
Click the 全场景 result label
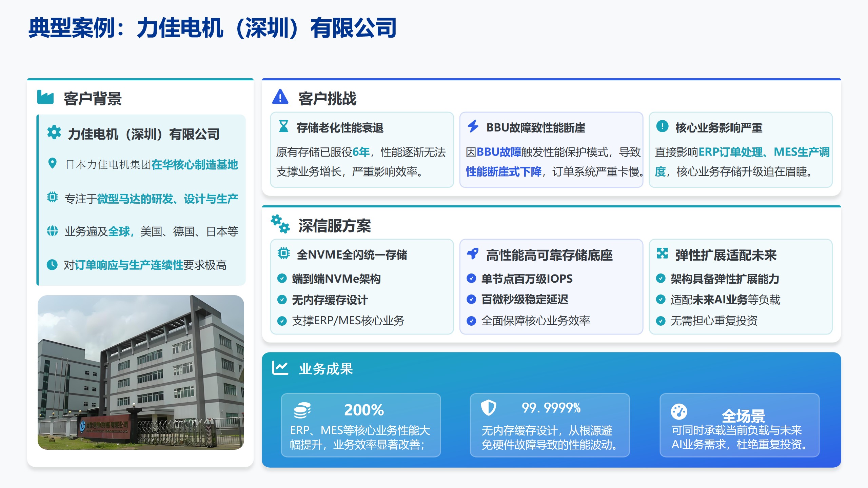point(743,416)
